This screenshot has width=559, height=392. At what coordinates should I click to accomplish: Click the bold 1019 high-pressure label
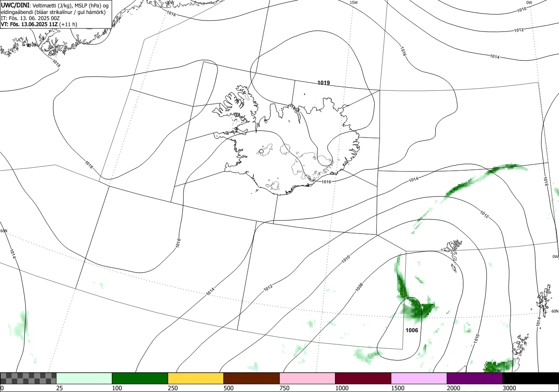click(x=324, y=83)
